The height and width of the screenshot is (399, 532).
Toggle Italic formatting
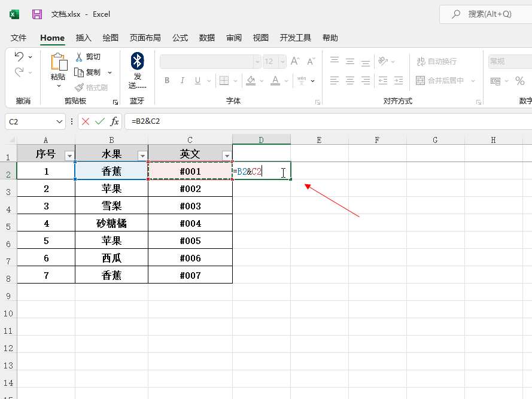click(x=183, y=80)
